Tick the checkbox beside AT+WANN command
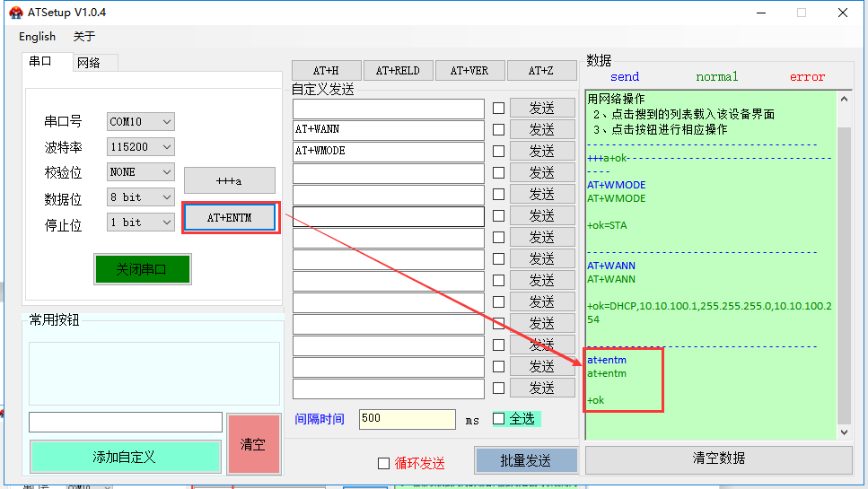The height and width of the screenshot is (489, 868). click(498, 130)
